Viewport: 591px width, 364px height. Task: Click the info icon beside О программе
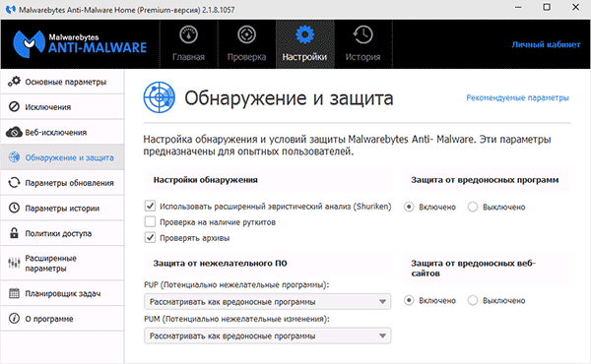click(x=15, y=319)
